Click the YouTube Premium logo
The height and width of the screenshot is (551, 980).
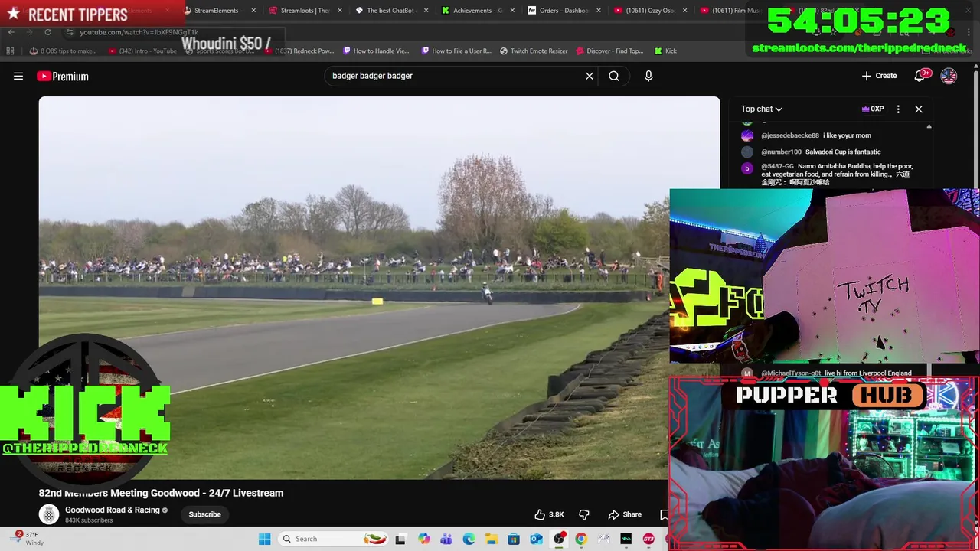(x=63, y=76)
